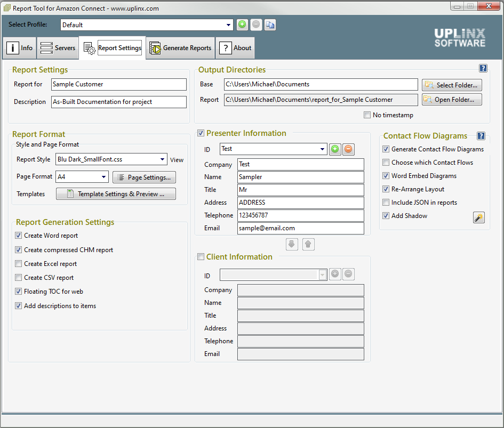Click the Presenter Title field
The image size is (504, 428).
click(x=301, y=190)
